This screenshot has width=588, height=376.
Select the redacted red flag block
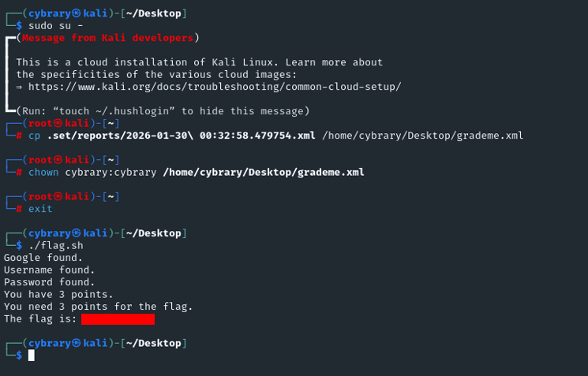pos(118,319)
